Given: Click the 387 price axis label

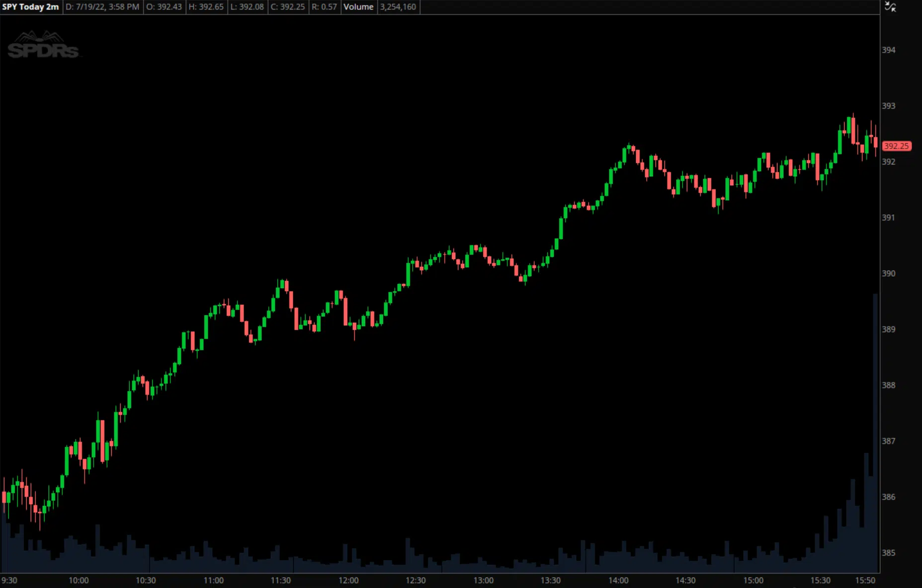Looking at the screenshot, I should pyautogui.click(x=889, y=441).
